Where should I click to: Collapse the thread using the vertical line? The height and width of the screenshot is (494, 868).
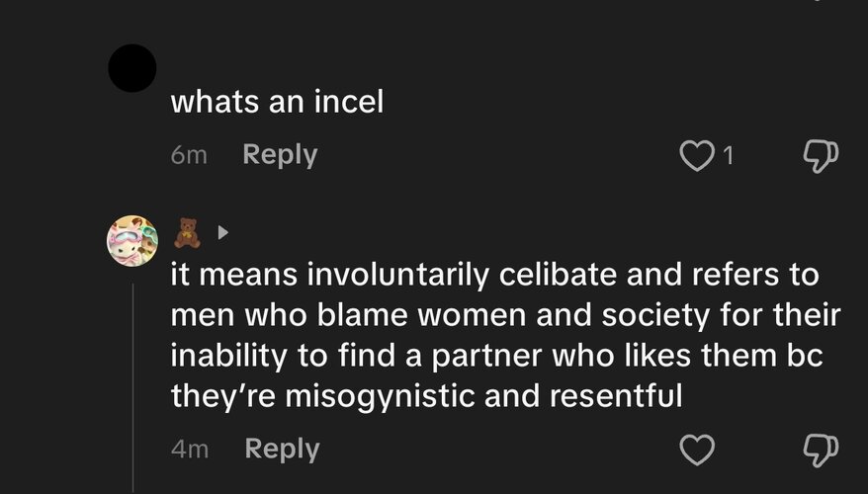[x=132, y=387]
